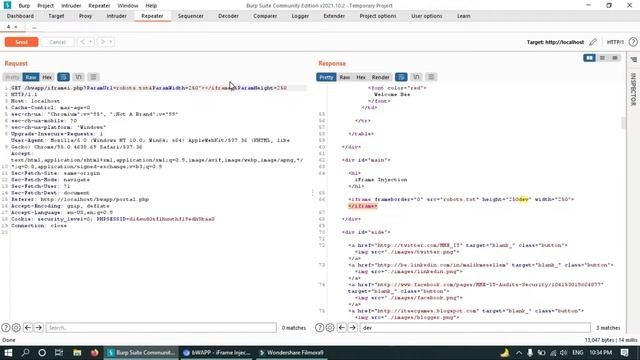640x360 pixels.
Task: Open the Help menu
Action: point(151,6)
